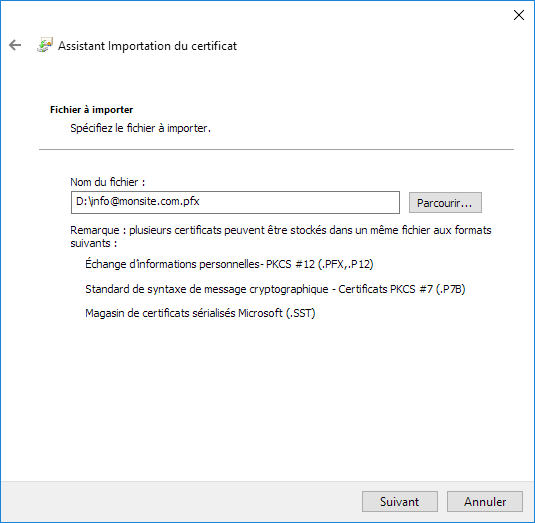Select the Certificats PKCS #7 (.P7B) line
The image size is (535, 523).
tap(275, 289)
